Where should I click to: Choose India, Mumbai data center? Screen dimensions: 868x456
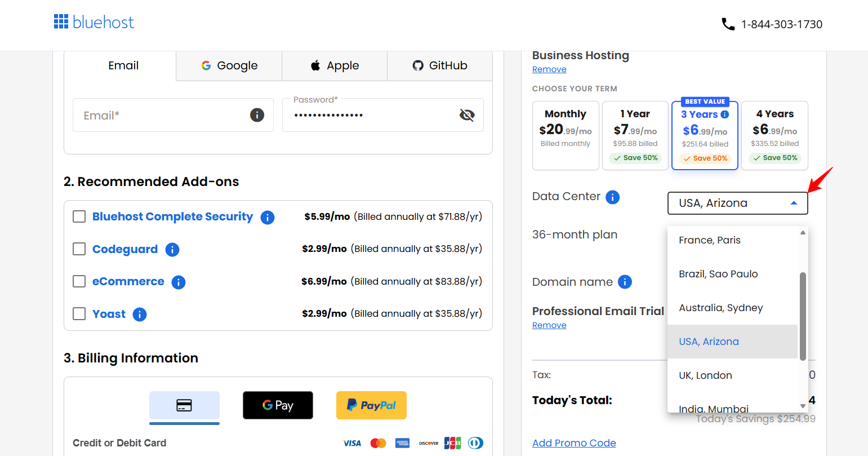point(732,404)
